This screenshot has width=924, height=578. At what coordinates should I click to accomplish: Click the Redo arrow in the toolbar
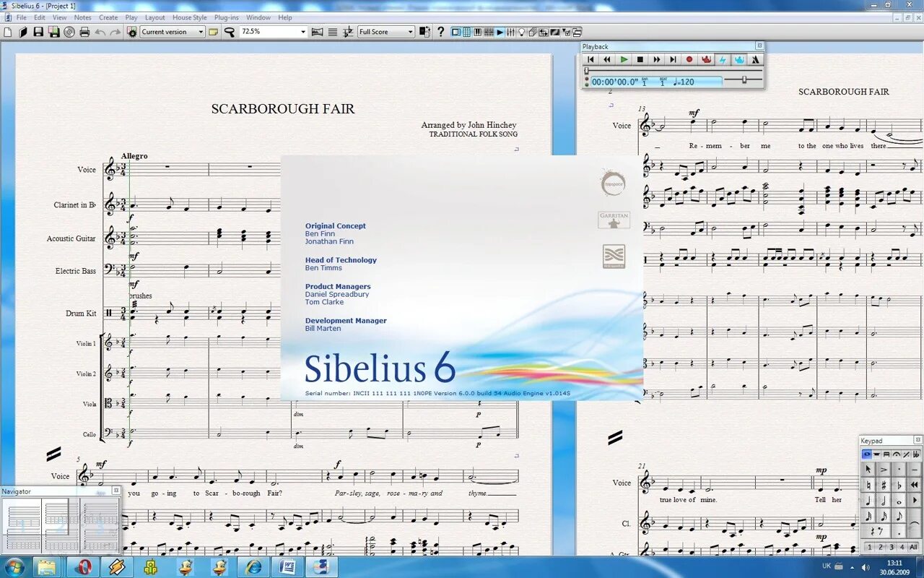pos(115,32)
